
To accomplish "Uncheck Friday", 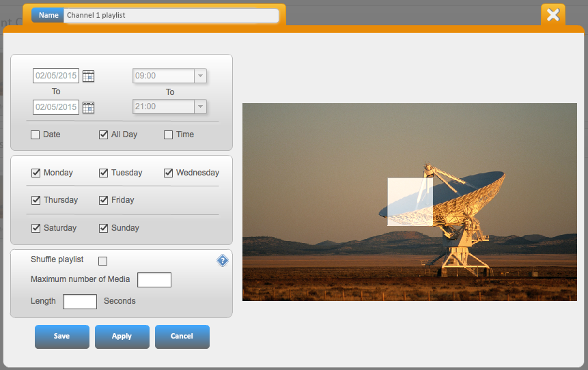I will 104,200.
